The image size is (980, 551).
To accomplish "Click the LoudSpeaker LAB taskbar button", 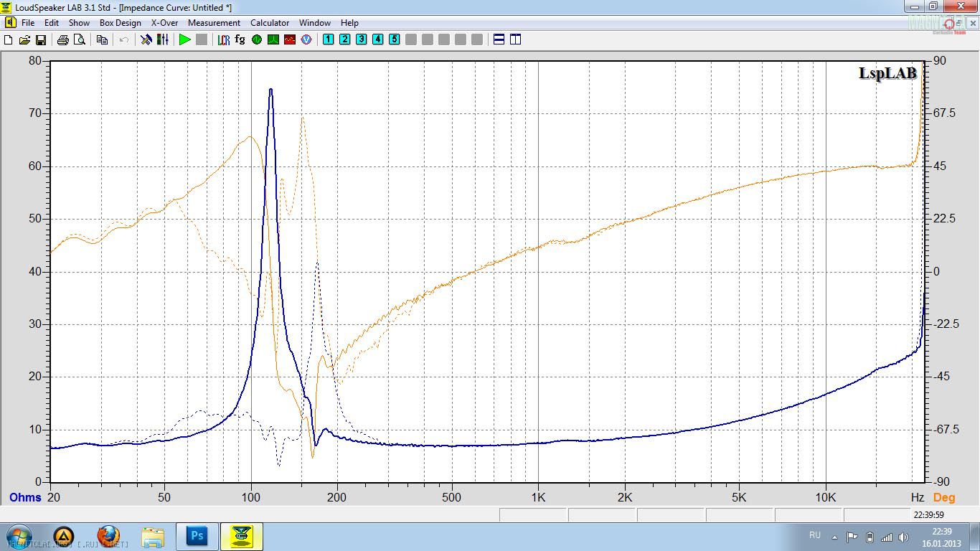I will pos(242,537).
